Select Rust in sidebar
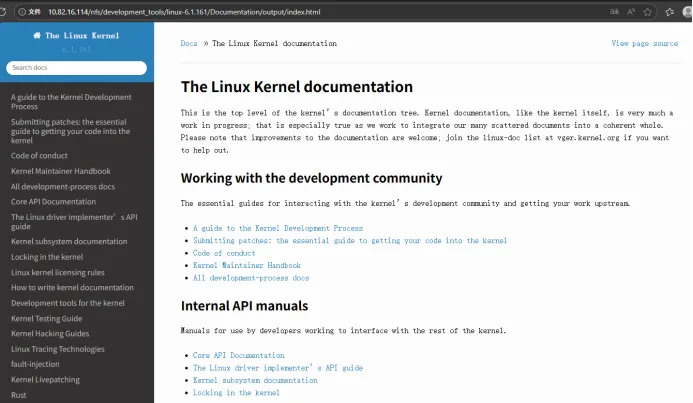 coord(19,395)
